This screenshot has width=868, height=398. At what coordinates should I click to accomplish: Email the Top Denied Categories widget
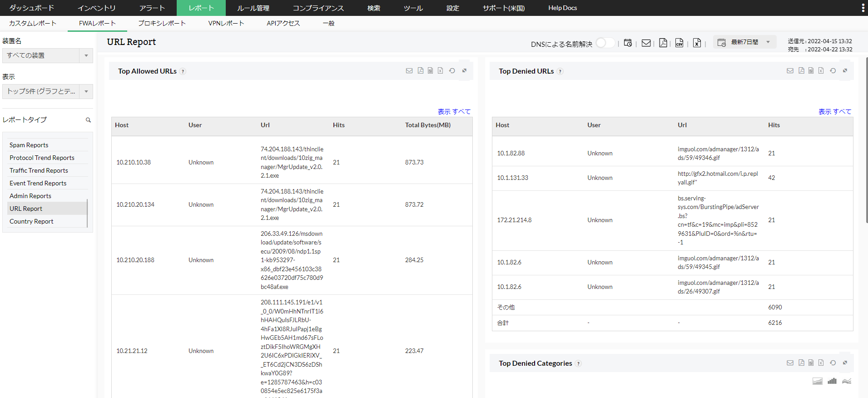click(x=790, y=363)
